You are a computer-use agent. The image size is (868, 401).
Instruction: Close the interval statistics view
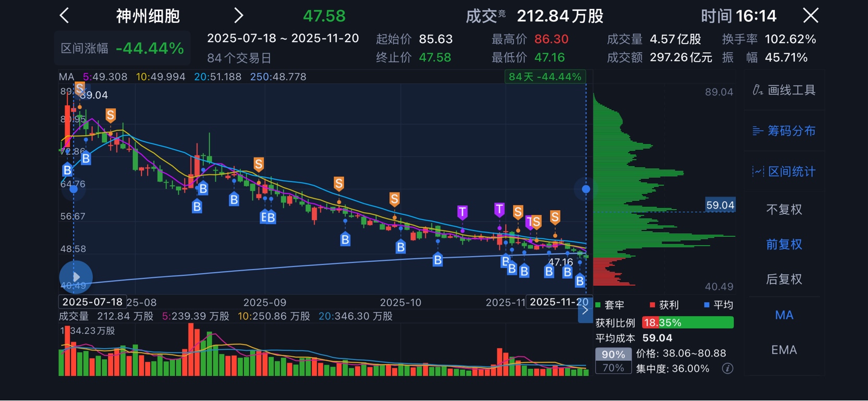(811, 15)
